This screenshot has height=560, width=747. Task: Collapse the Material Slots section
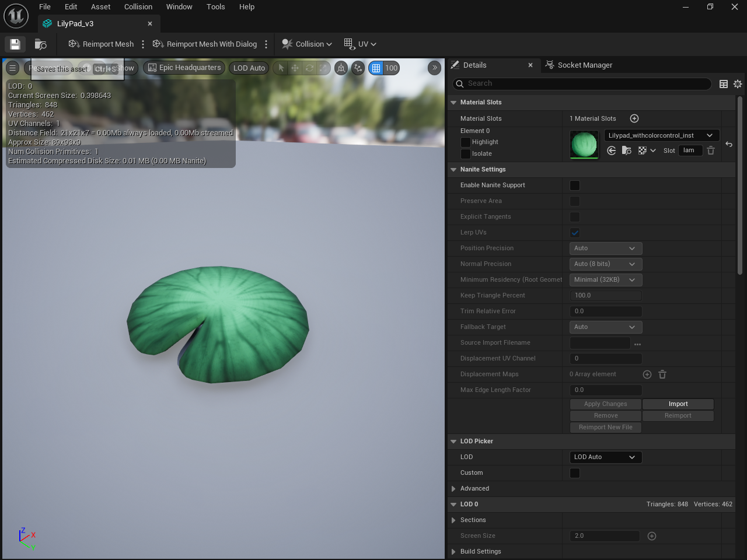point(453,103)
